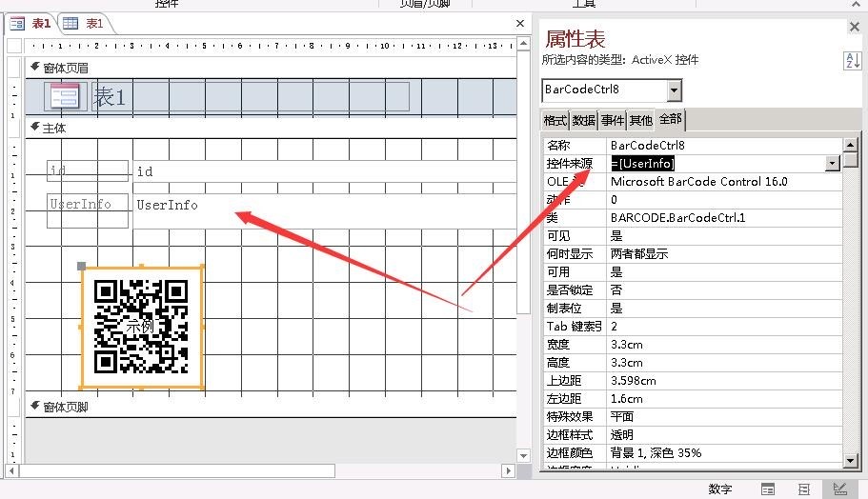
Task: Click the horizontal scrollbar thumb
Action: [177, 470]
